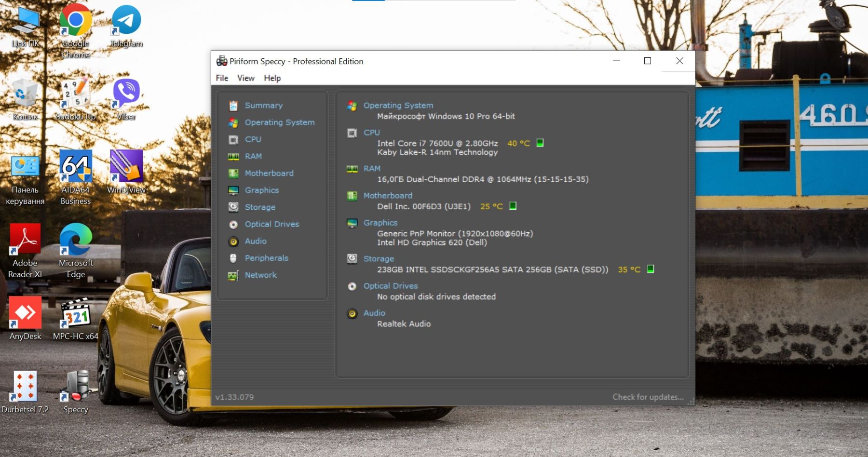Click the Audio heading link in summary
The width and height of the screenshot is (868, 457).
(x=374, y=313)
